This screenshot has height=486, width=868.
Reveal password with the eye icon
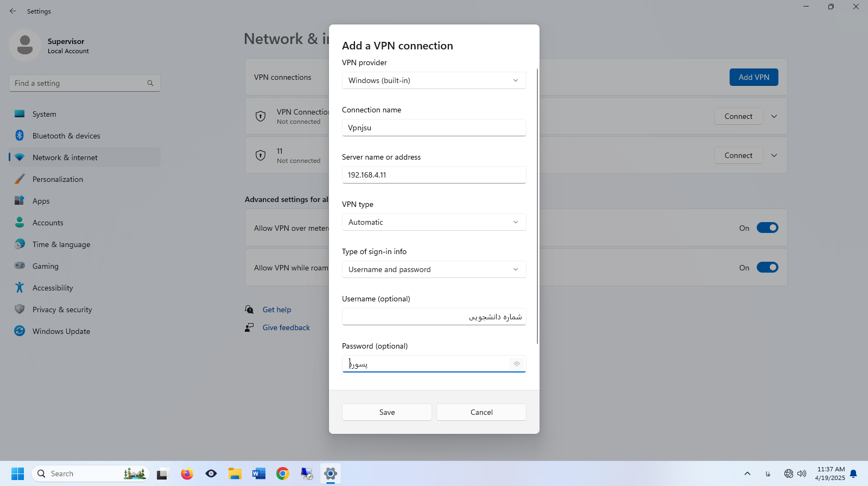(x=516, y=364)
